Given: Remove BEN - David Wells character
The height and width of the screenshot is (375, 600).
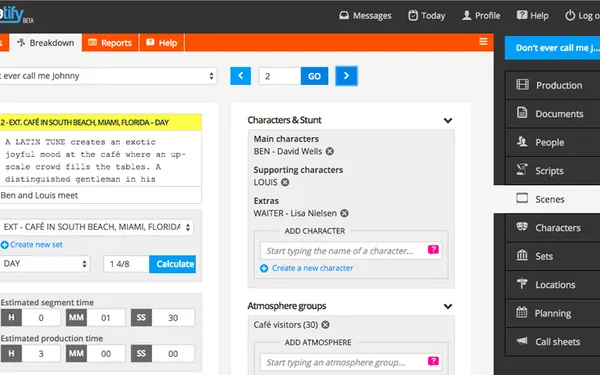Looking at the screenshot, I should [x=329, y=152].
